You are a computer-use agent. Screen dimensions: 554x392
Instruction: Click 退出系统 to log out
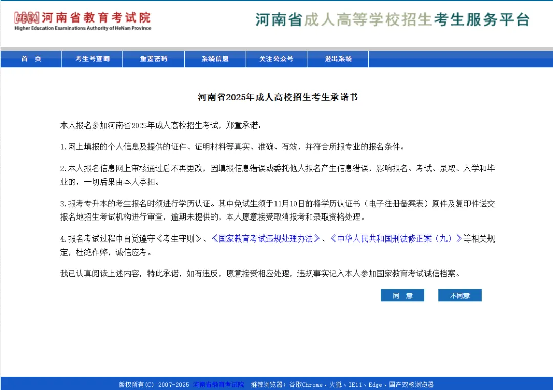point(338,59)
